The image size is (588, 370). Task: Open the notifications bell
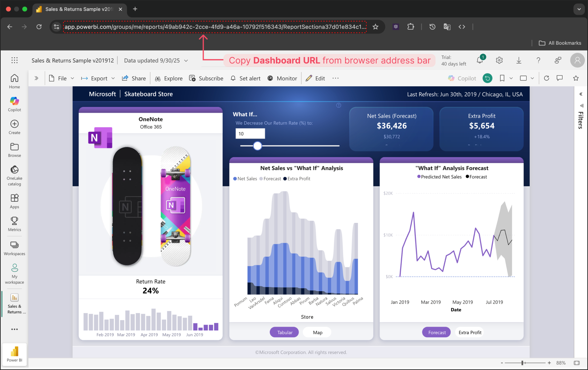point(480,60)
